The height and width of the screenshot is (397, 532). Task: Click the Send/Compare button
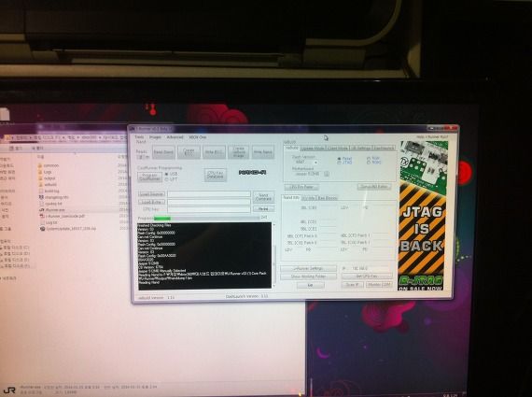(x=263, y=197)
